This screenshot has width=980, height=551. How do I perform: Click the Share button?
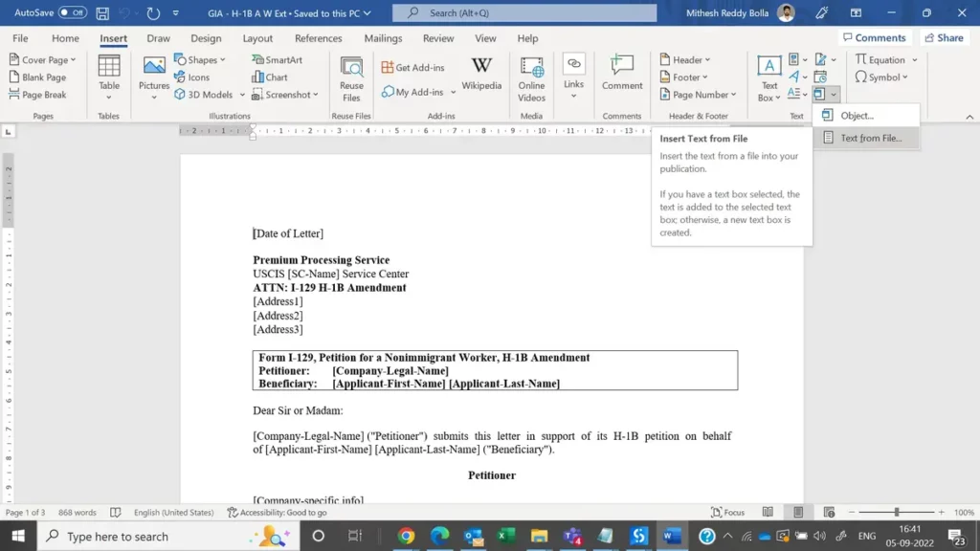pos(944,38)
